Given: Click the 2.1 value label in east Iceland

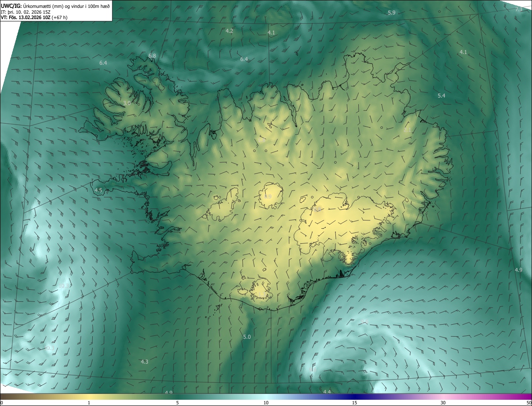Looking at the screenshot, I should pos(407,130).
